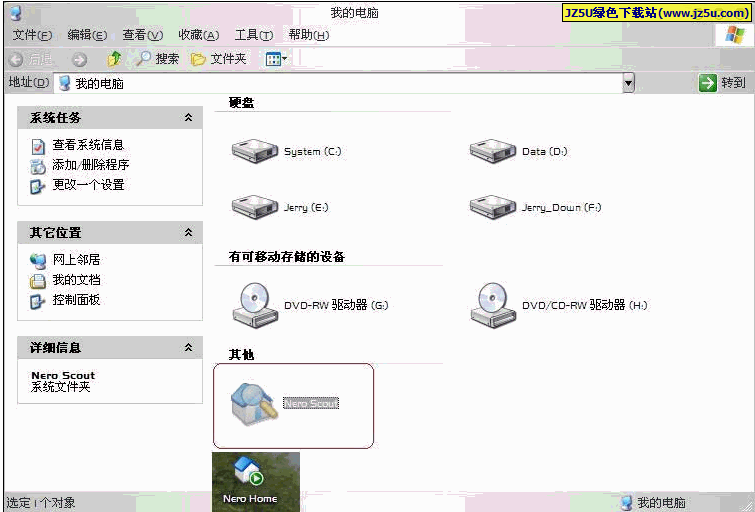Click the 硬盘 group header

point(241,103)
